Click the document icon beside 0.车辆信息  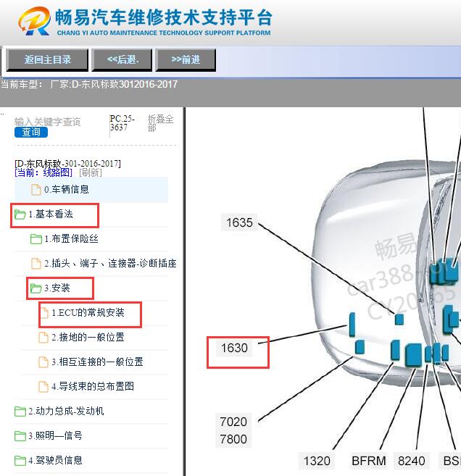click(36, 190)
